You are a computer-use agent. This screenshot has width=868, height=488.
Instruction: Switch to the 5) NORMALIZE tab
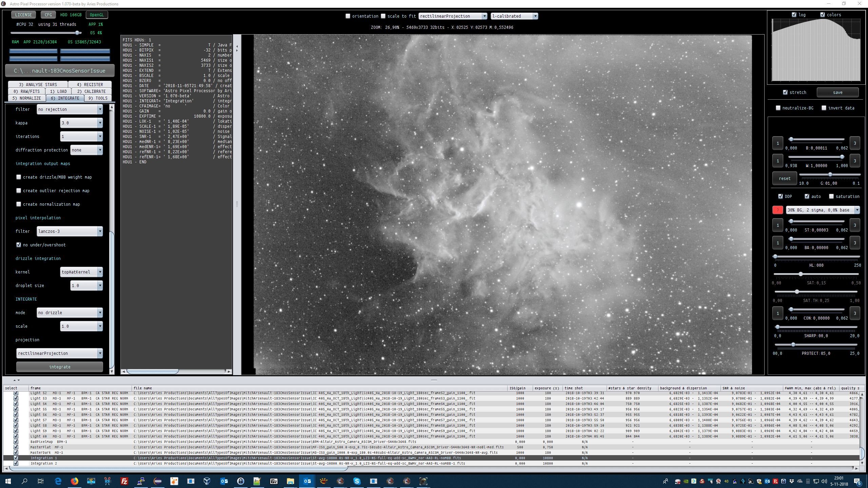27,98
